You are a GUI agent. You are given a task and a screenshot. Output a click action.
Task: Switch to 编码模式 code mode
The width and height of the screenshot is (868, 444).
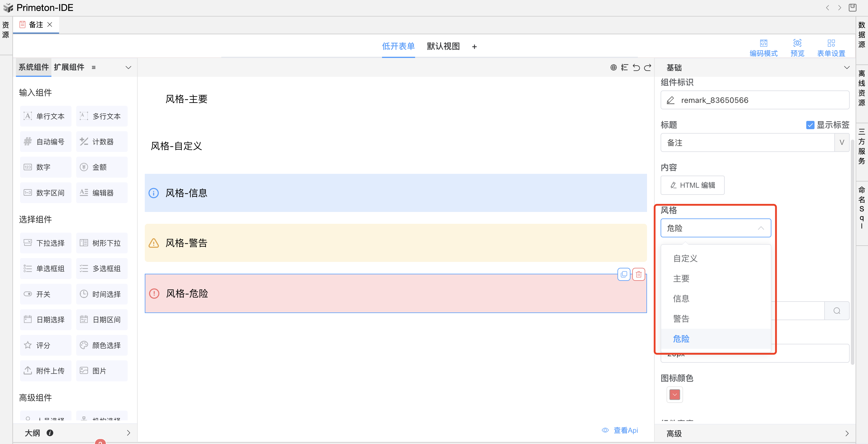point(763,47)
